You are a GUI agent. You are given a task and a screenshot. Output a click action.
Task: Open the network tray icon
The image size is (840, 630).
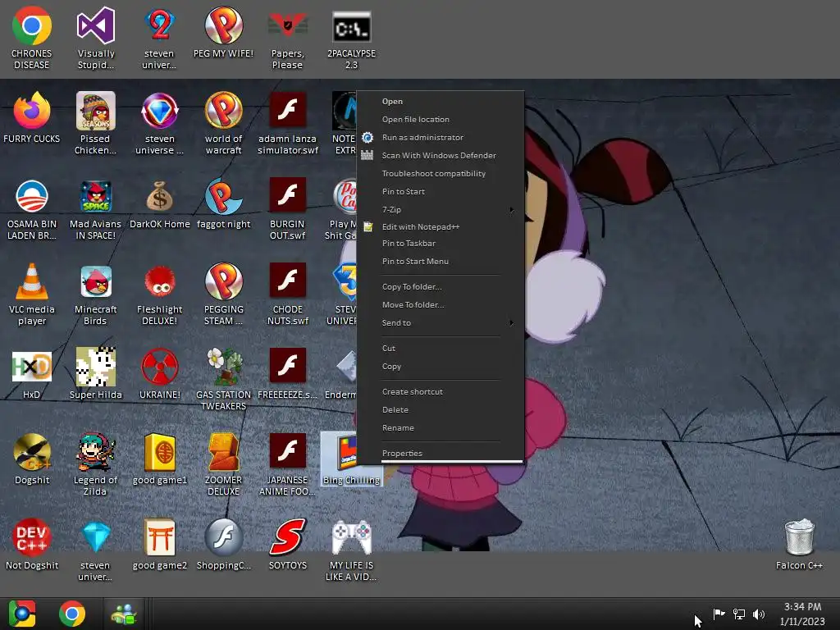pyautogui.click(x=739, y=614)
